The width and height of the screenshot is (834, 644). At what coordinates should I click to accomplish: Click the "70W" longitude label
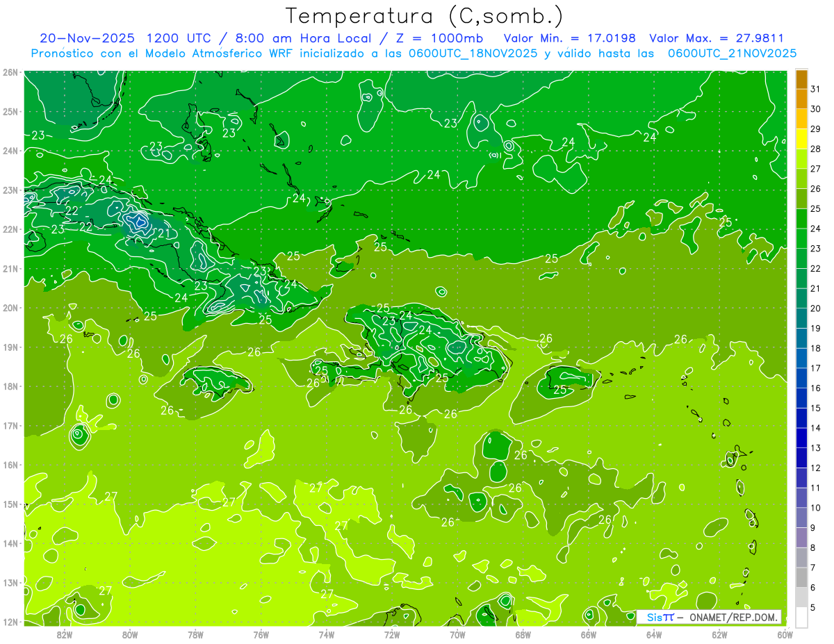pos(457,634)
